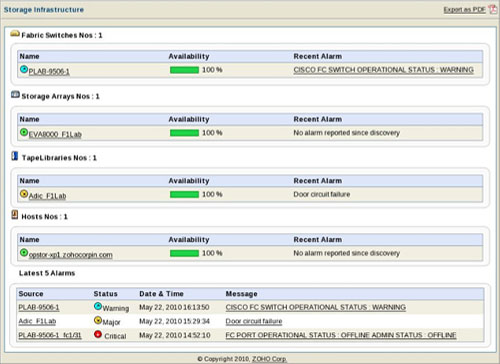Click the 100 % value in Hosts row
The height and width of the screenshot is (364, 500).
tap(212, 253)
